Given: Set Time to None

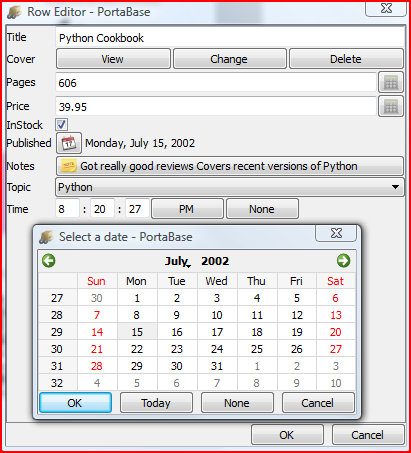Looking at the screenshot, I should click(262, 209).
